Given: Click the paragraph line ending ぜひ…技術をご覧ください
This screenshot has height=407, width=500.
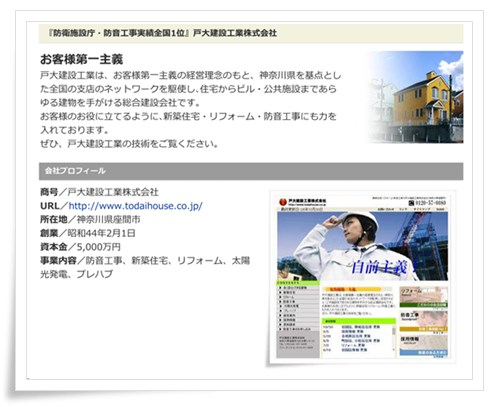Looking at the screenshot, I should coord(129,144).
